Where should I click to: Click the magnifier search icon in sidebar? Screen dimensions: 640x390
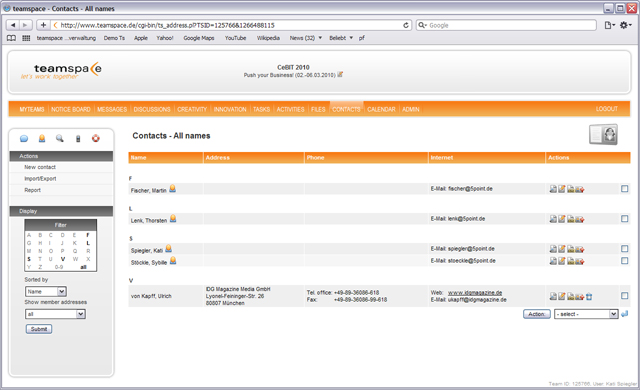point(60,139)
